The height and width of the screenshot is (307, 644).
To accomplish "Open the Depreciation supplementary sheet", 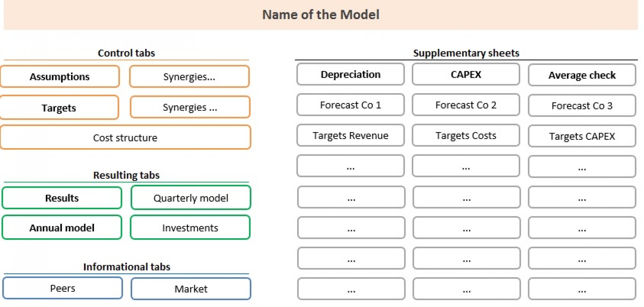I will click(351, 74).
